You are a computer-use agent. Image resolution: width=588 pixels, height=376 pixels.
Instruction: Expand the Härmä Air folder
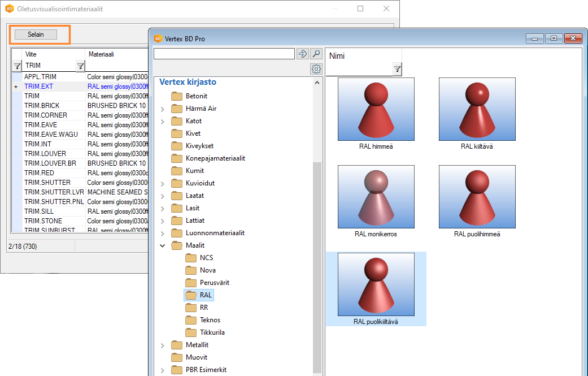(163, 109)
